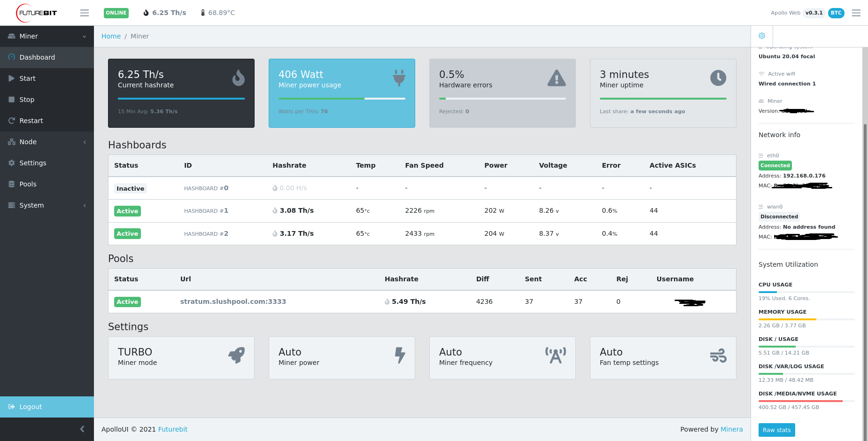
Task: Click the CPU usage progress bar
Action: [x=806, y=292]
